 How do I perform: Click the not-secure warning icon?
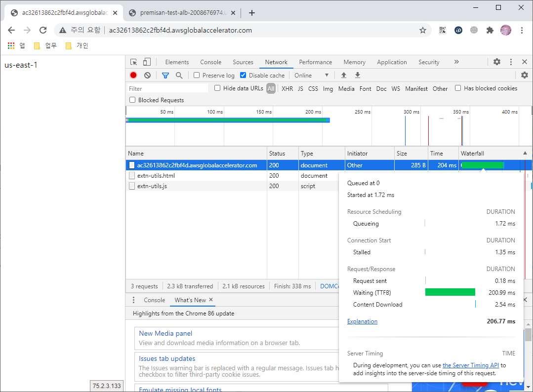[x=63, y=30]
